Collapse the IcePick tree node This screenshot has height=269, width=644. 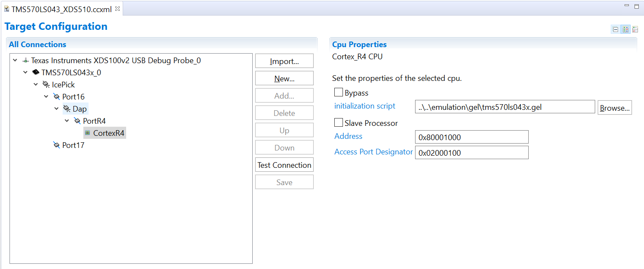click(x=36, y=85)
